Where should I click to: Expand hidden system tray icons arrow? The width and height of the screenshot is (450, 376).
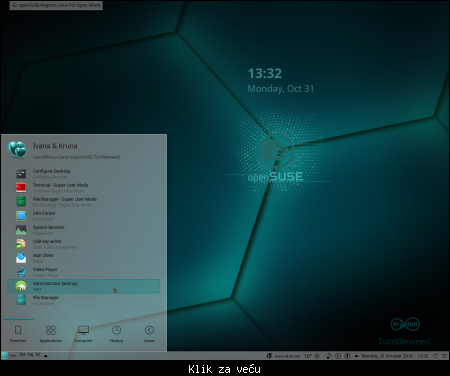point(356,356)
